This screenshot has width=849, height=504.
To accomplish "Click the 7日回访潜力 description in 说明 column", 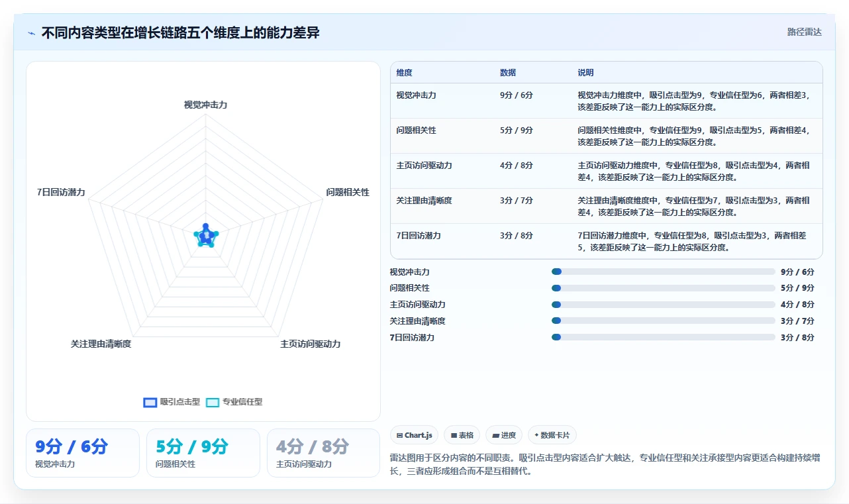I will [x=692, y=241].
